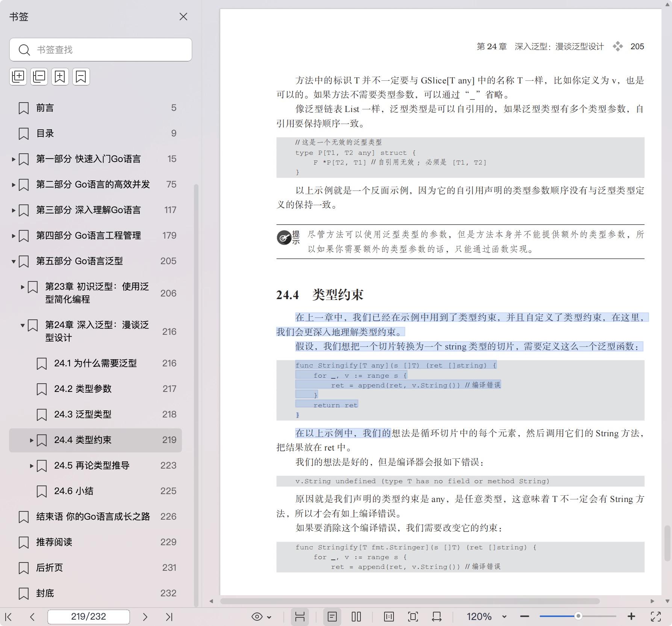Viewport: 672px width, 626px height.
Task: Click the fit page icon
Action: pyautogui.click(x=413, y=617)
